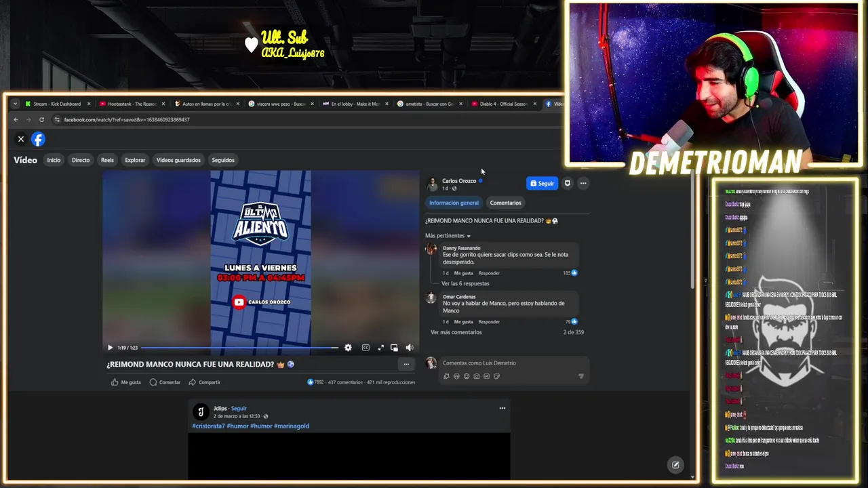
Task: Open Videos guardados section
Action: [178, 160]
